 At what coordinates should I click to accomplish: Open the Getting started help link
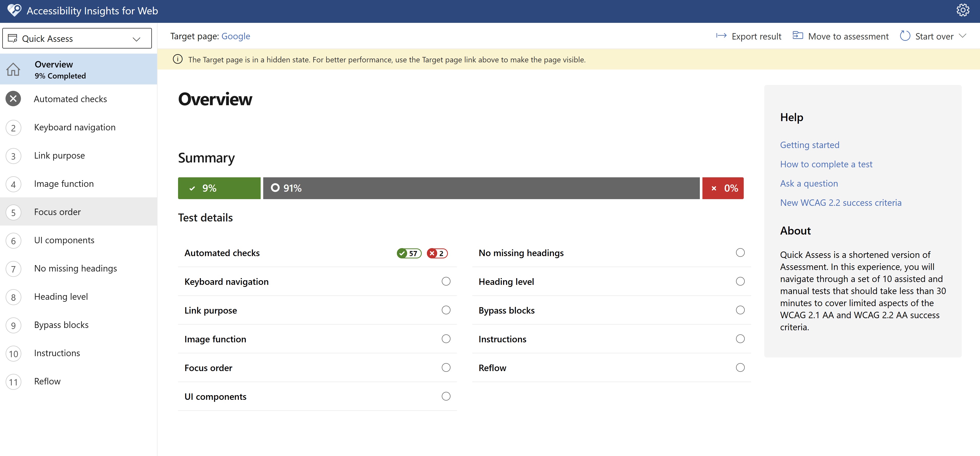point(809,145)
